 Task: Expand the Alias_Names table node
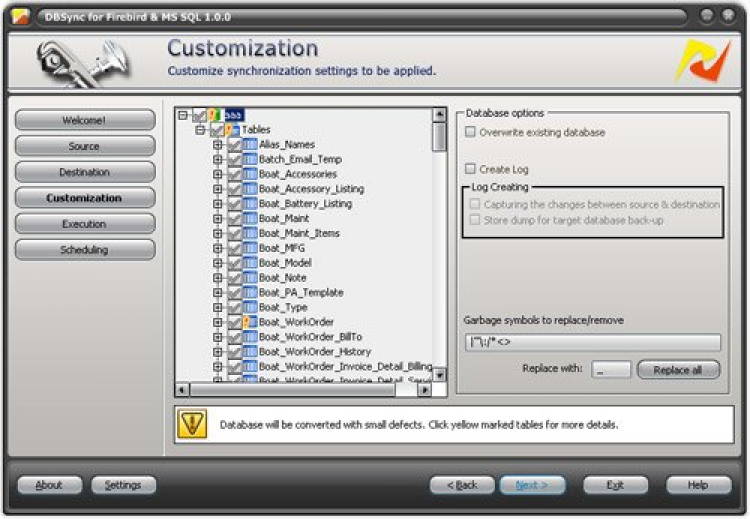click(218, 144)
